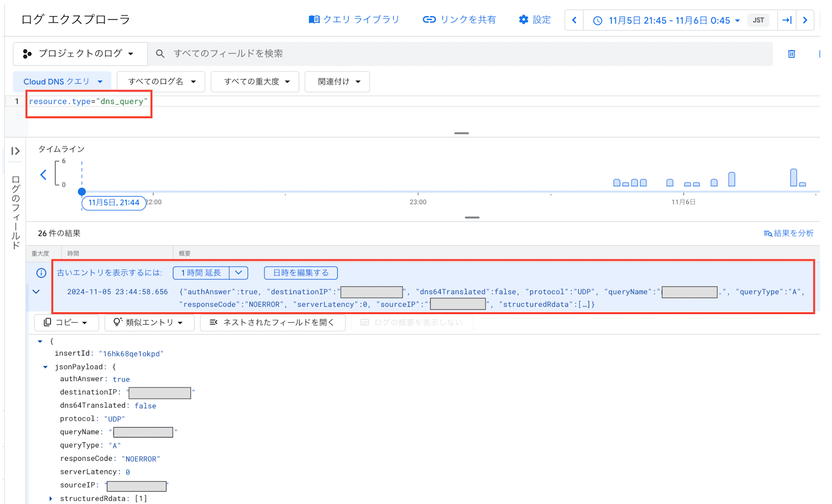Open 設定 gear settings
Screen dimensions: 832x504
click(535, 20)
